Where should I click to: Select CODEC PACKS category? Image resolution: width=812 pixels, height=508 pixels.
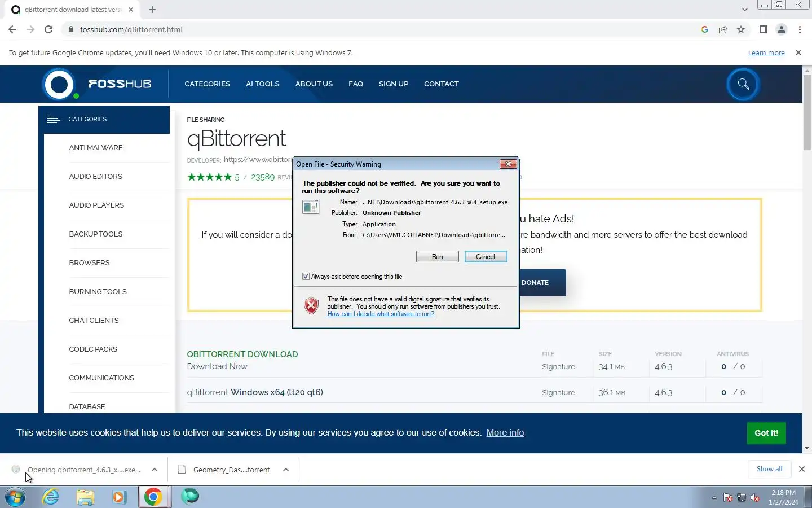[x=93, y=349]
